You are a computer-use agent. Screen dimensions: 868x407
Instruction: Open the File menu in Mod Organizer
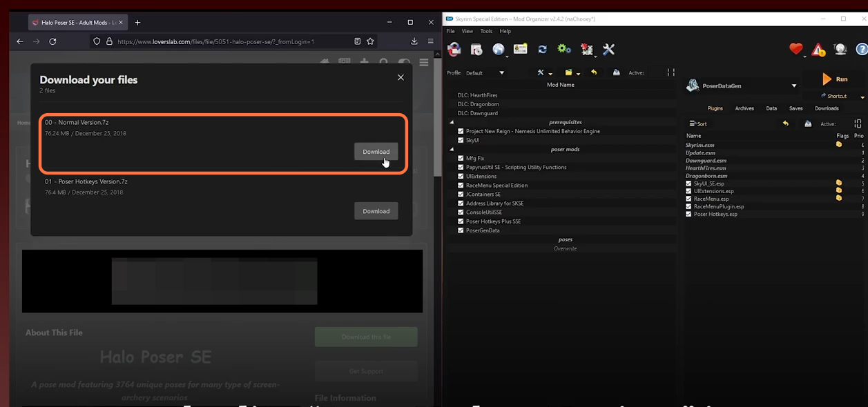pyautogui.click(x=451, y=31)
